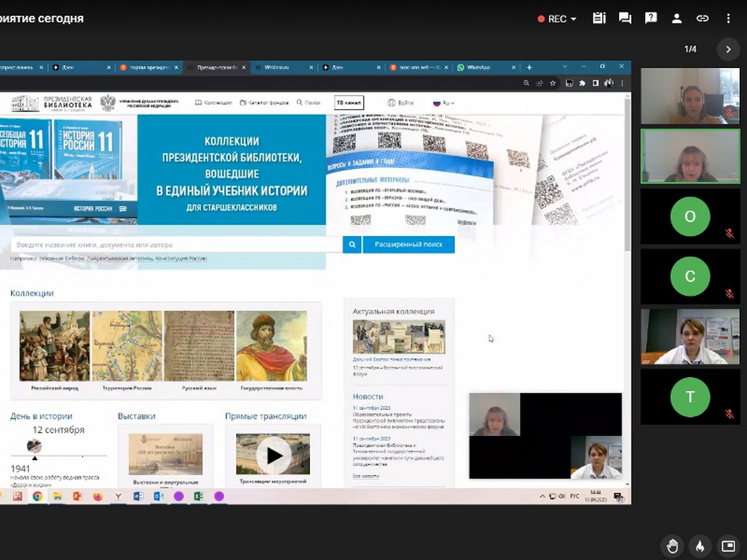Image resolution: width=747 pixels, height=560 pixels.
Task: Open the Коллекции navigation item
Action: (214, 103)
